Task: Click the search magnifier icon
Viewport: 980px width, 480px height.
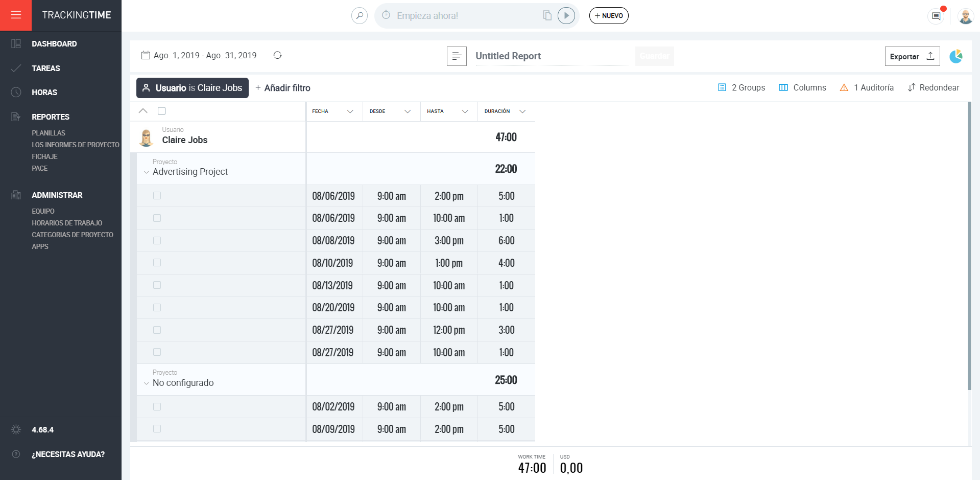Action: pyautogui.click(x=360, y=15)
